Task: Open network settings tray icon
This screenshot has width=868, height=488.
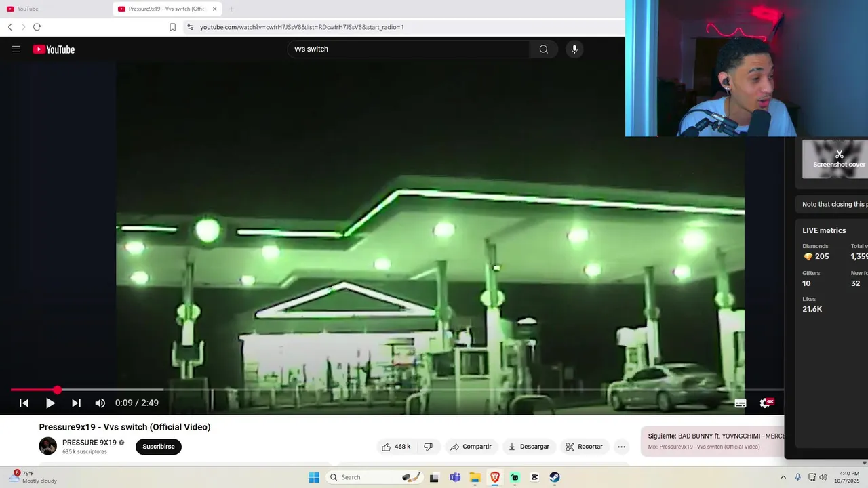Action: point(812,477)
